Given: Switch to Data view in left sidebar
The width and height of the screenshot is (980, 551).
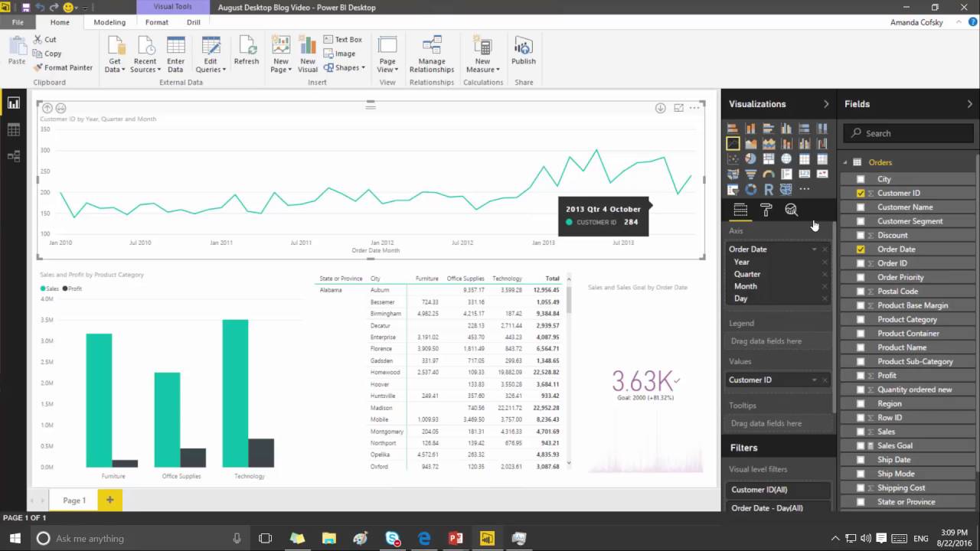Looking at the screenshot, I should tap(13, 130).
